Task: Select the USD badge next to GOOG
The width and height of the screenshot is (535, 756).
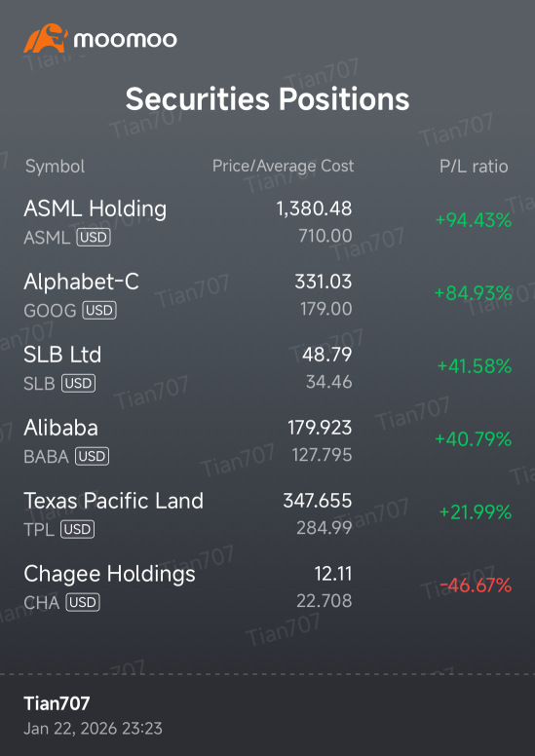Action: 99,311
